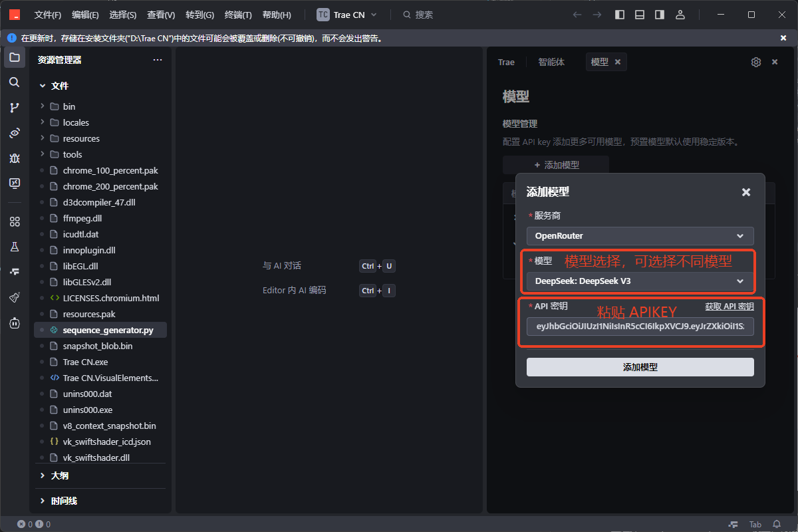798x532 pixels.
Task: Go forward with the title bar right arrow
Action: point(597,15)
